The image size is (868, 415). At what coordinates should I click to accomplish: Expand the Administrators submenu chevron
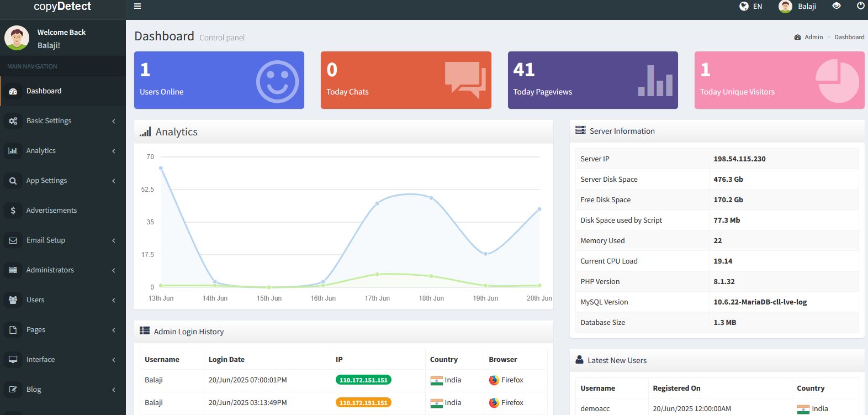pyautogui.click(x=114, y=270)
